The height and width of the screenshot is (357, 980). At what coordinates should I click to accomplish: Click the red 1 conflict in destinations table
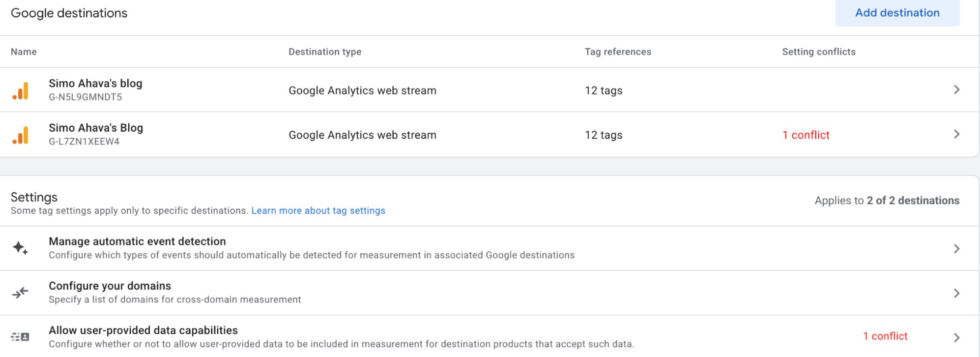tap(806, 135)
